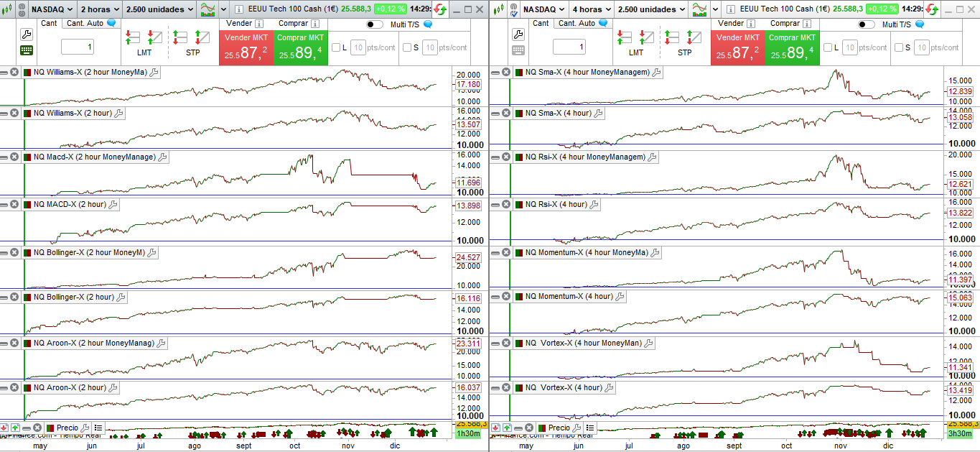The width and height of the screenshot is (980, 452).
Task: Open the list icon next to Precio
Action: [x=98, y=428]
